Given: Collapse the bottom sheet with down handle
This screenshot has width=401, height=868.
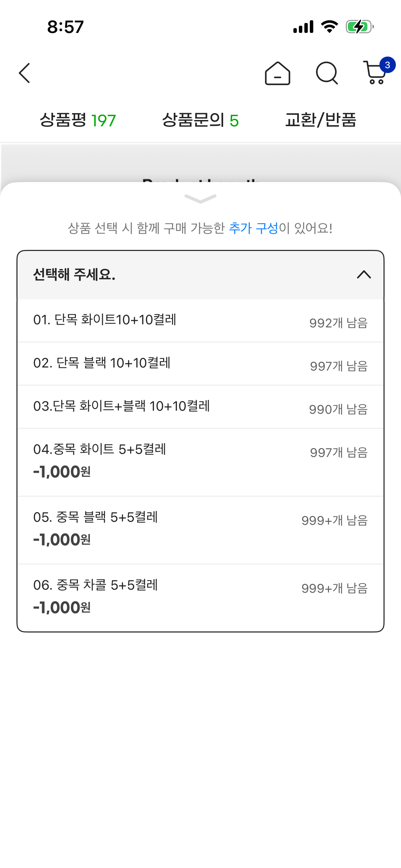Looking at the screenshot, I should [x=200, y=198].
